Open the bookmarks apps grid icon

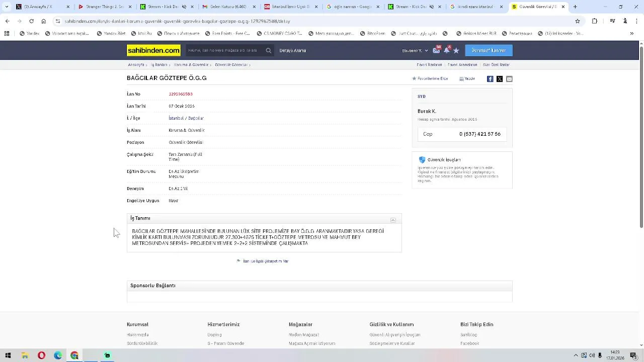tap(7, 34)
